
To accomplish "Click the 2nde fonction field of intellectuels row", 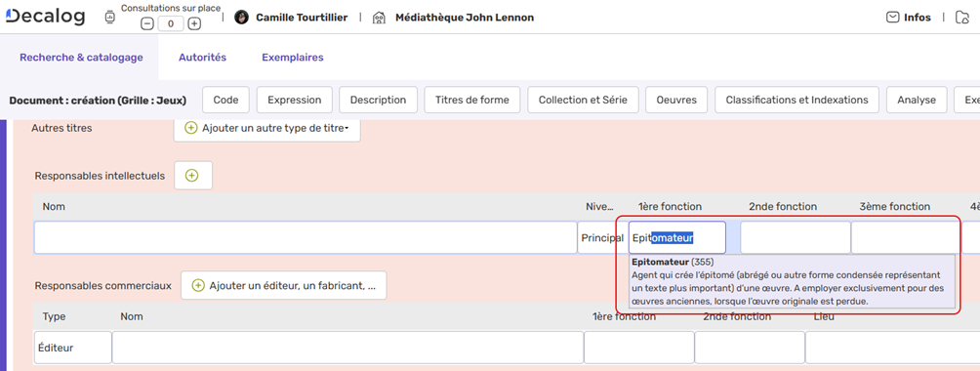I will [x=795, y=238].
